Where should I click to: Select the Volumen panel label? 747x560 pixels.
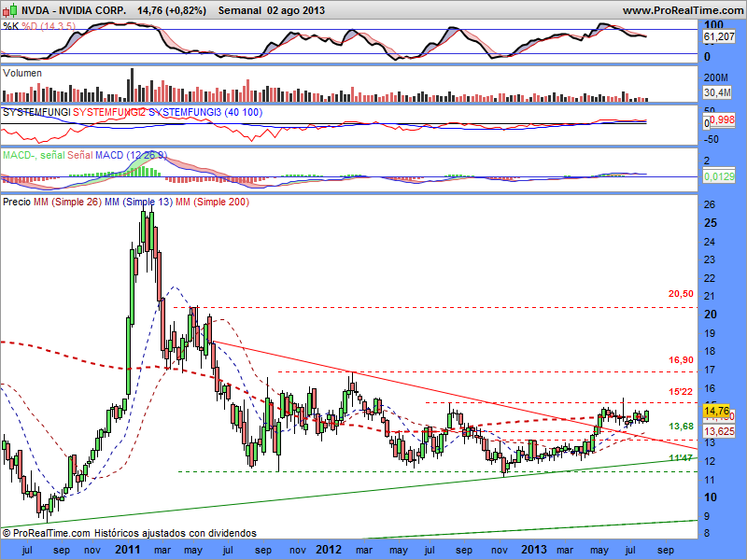[21, 73]
